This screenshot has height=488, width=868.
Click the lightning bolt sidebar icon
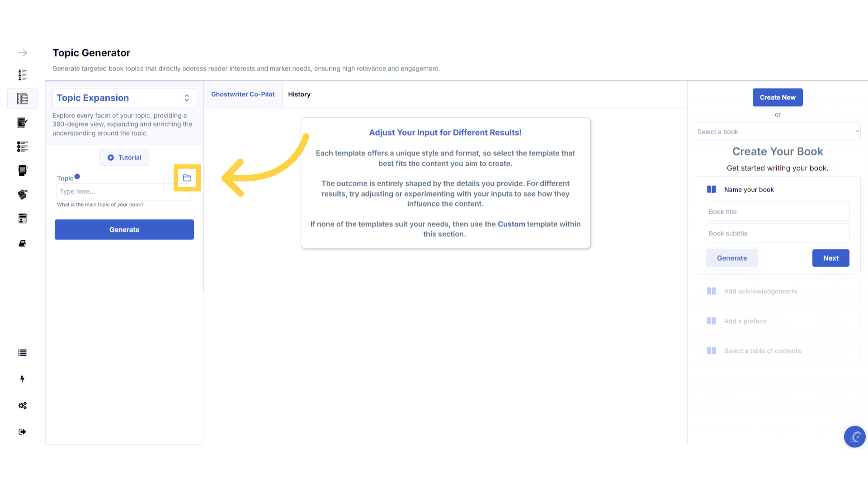click(x=23, y=379)
